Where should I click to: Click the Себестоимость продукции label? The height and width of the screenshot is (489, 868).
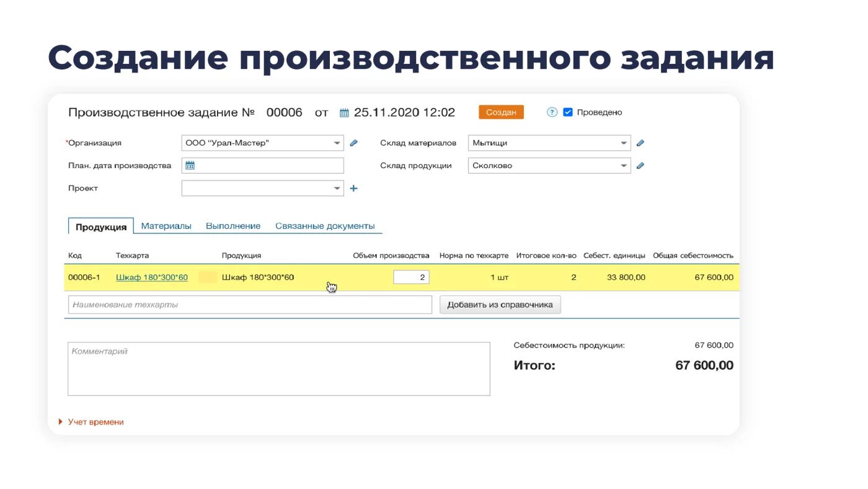click(x=569, y=346)
